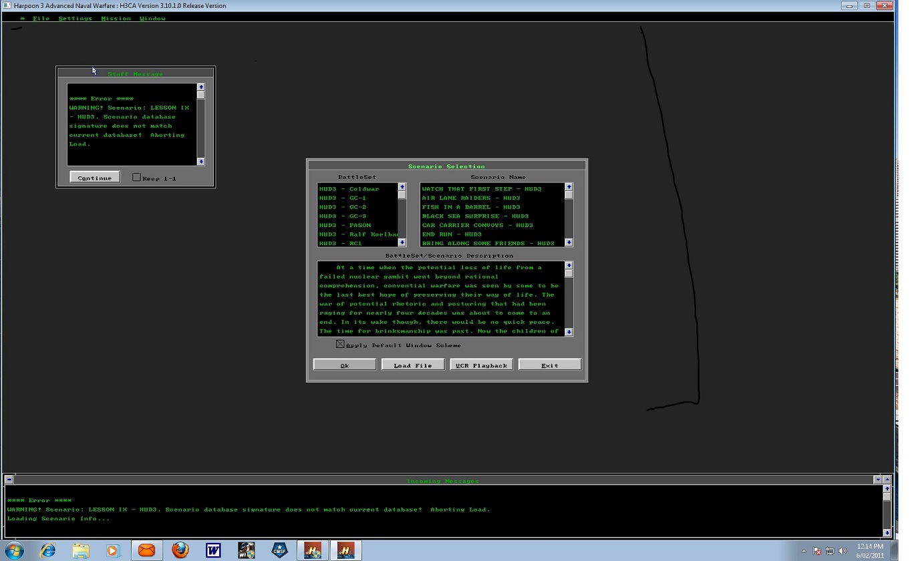Image resolution: width=924 pixels, height=561 pixels.
Task: Open the WiF soldier game taskbar icon
Action: click(247, 550)
